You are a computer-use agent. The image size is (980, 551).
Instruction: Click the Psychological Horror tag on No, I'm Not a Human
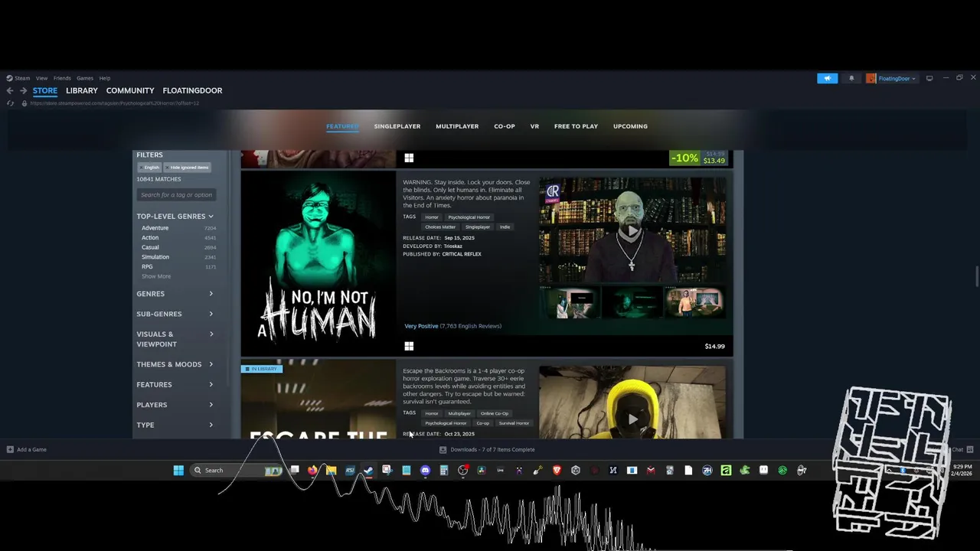tap(469, 217)
